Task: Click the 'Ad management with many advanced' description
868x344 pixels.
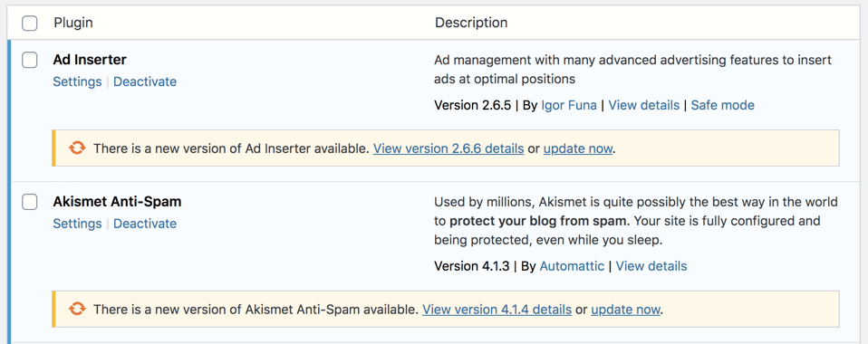Action: coord(632,69)
